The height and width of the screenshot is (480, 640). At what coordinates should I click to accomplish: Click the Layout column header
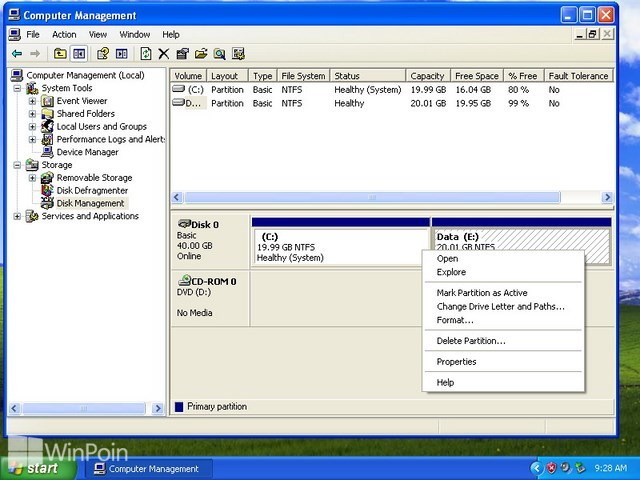(x=228, y=76)
